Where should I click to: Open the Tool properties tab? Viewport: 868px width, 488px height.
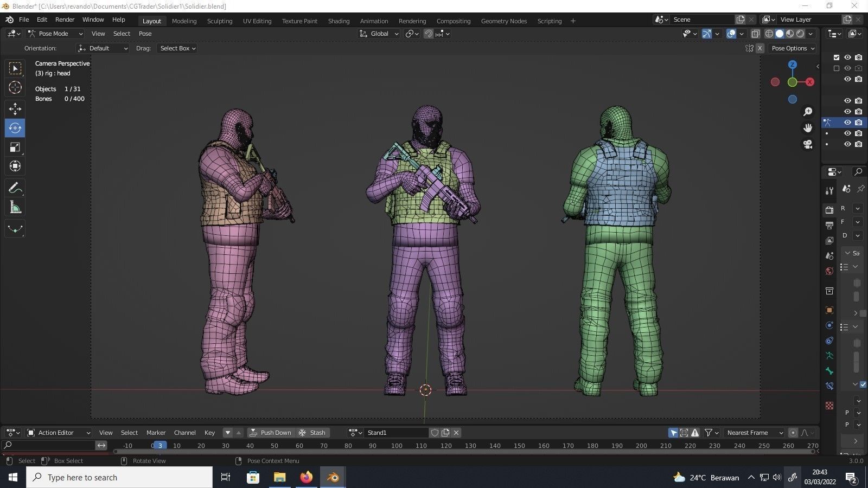(829, 190)
